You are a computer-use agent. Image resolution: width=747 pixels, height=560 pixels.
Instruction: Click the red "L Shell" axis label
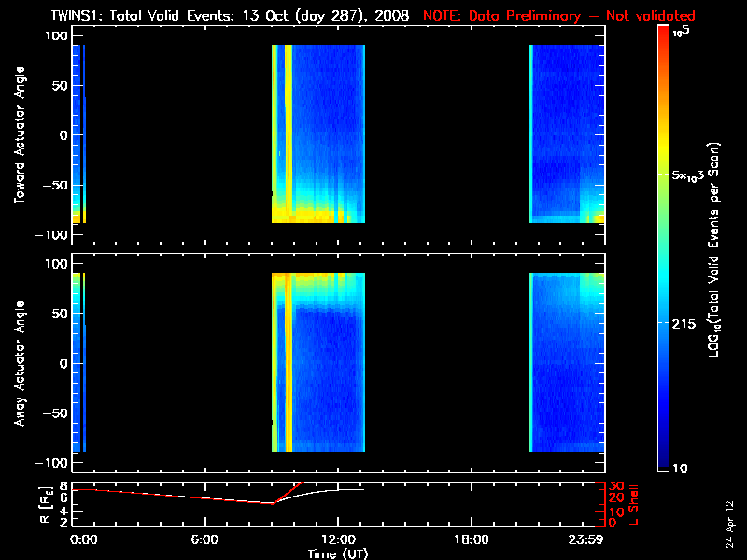tap(633, 502)
